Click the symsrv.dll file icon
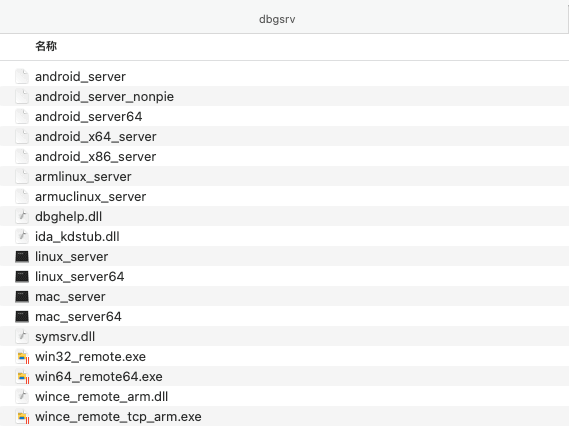Viewport: 569px width, 430px height. tap(22, 337)
